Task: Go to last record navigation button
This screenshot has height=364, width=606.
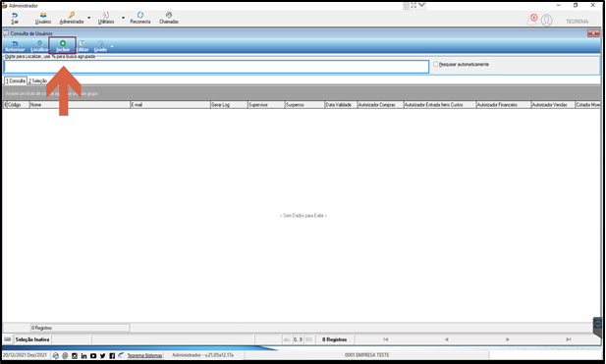Action: click(x=569, y=339)
